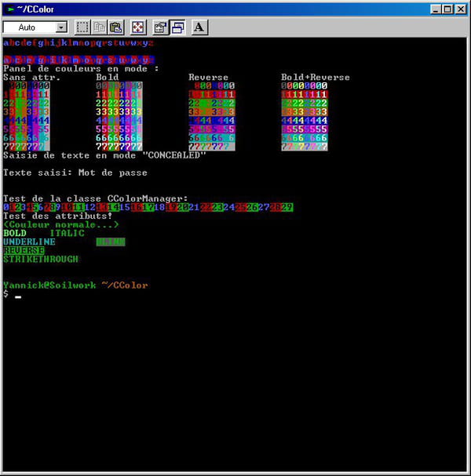Image resolution: width=471 pixels, height=476 pixels.
Task: Click the Copy toolbar icon
Action: [x=99, y=27]
